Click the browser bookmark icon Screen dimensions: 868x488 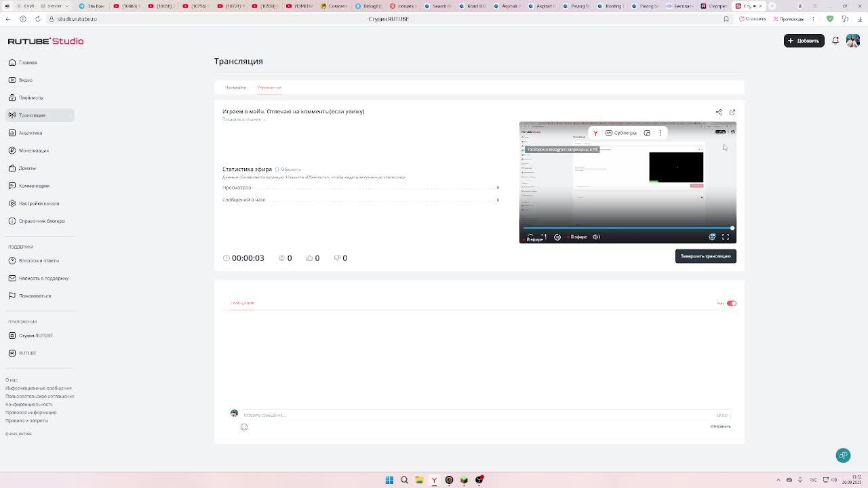(x=726, y=19)
